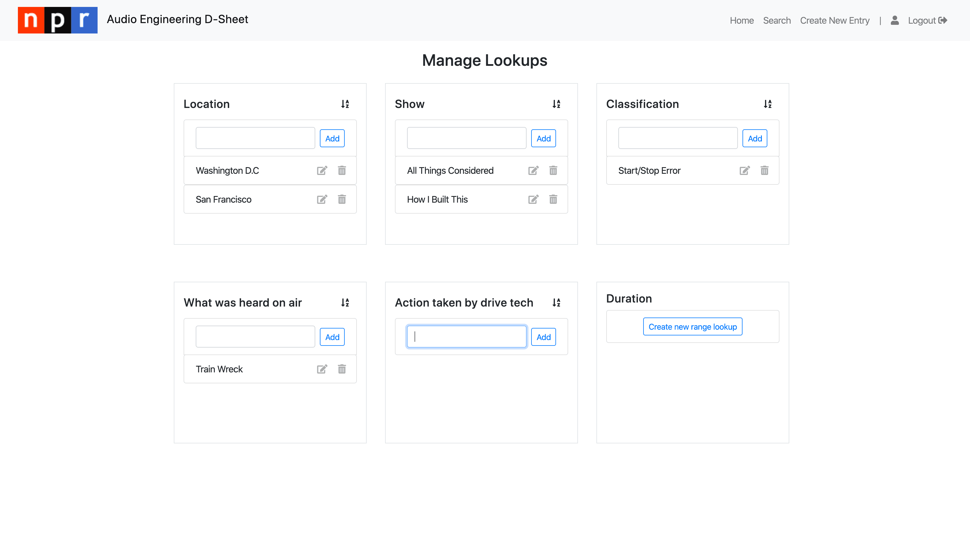Sort the Location list alphabetically
This screenshot has width=970, height=560.
pyautogui.click(x=345, y=104)
